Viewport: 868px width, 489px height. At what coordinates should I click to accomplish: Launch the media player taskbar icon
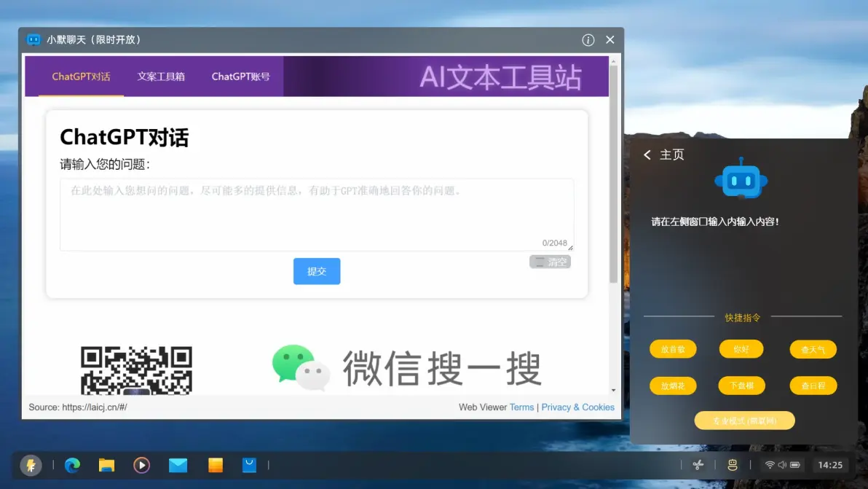pyautogui.click(x=142, y=465)
